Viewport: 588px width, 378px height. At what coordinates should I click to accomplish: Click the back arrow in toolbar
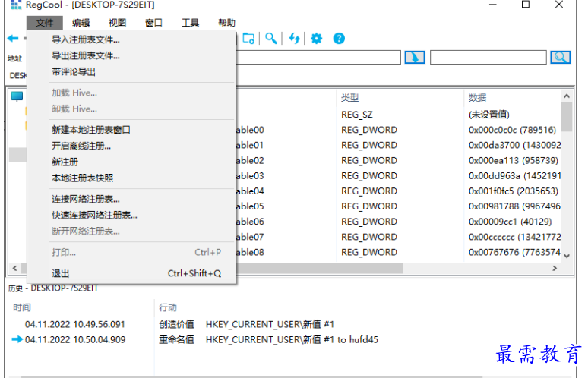pos(12,38)
